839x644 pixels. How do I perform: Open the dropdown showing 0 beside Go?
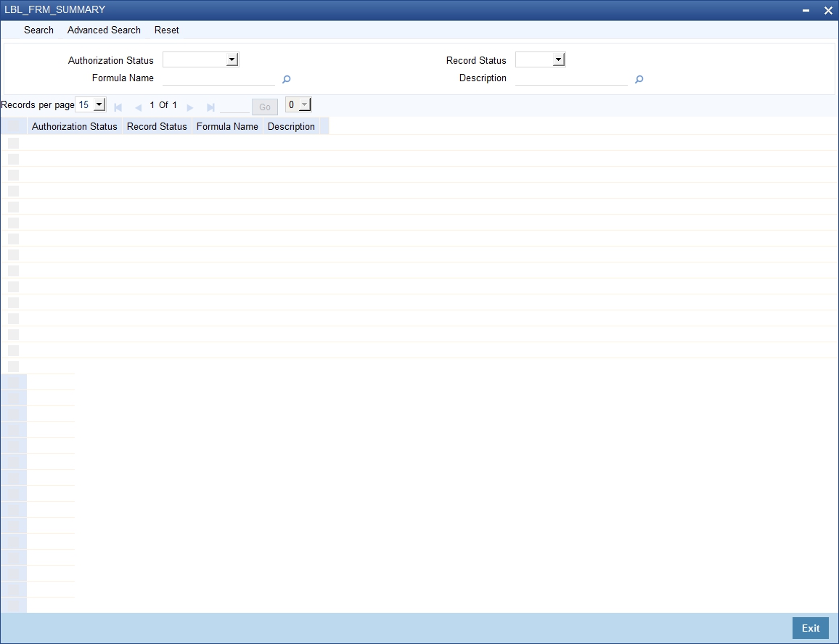click(298, 104)
